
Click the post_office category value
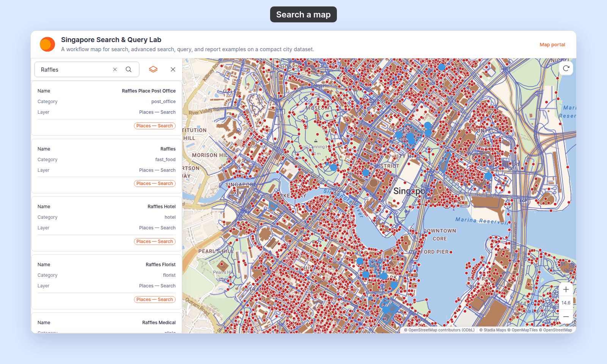[164, 102]
